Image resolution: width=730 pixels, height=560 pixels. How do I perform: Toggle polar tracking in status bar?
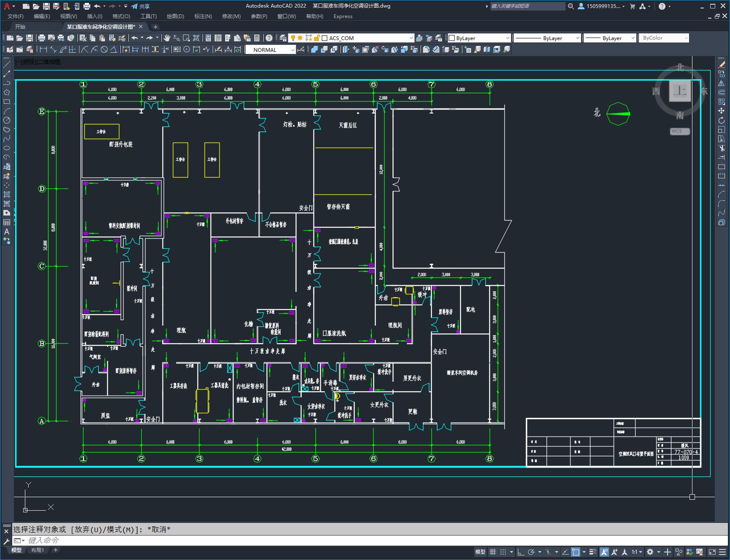(531, 552)
